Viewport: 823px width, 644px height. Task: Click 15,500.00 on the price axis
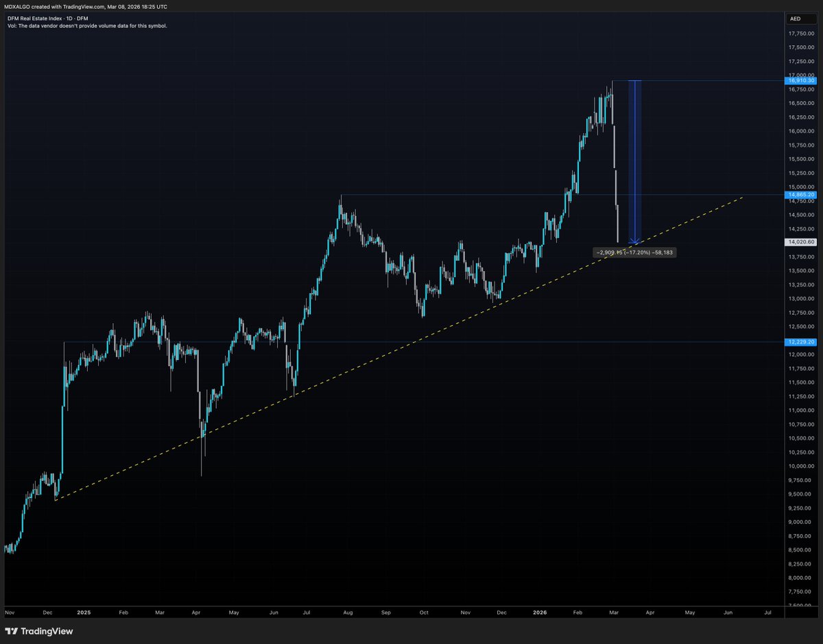[801, 159]
